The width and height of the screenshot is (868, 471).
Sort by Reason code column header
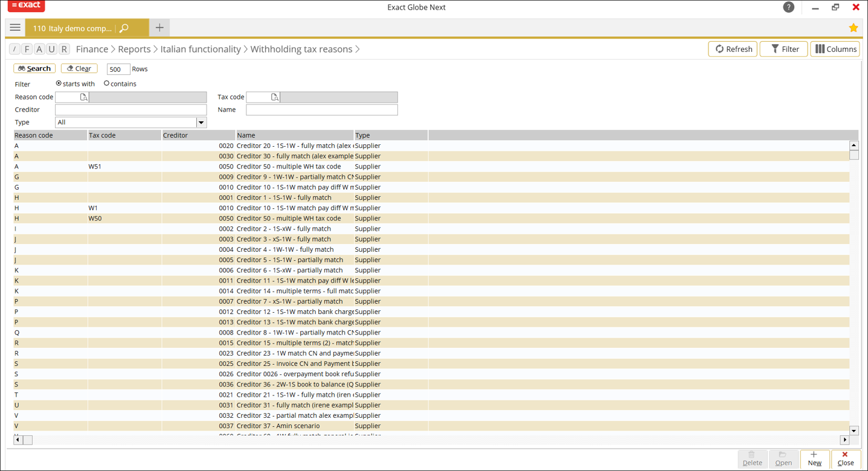tap(51, 135)
